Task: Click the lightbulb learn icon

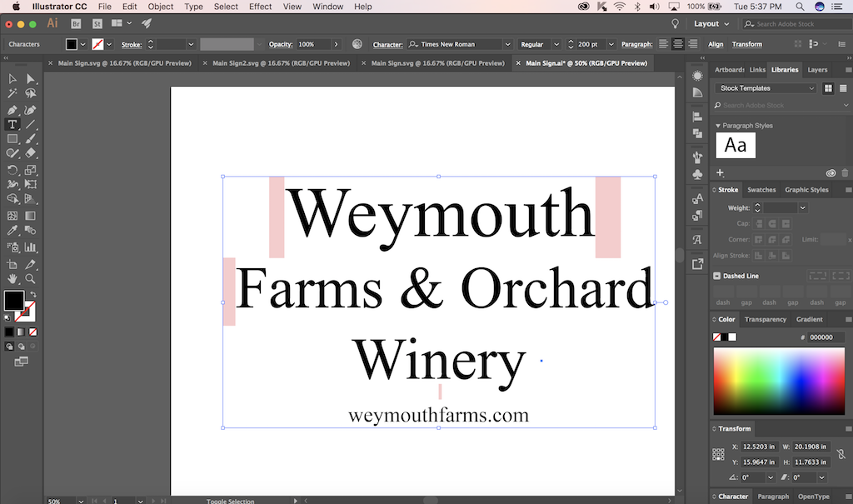Action: (675, 24)
